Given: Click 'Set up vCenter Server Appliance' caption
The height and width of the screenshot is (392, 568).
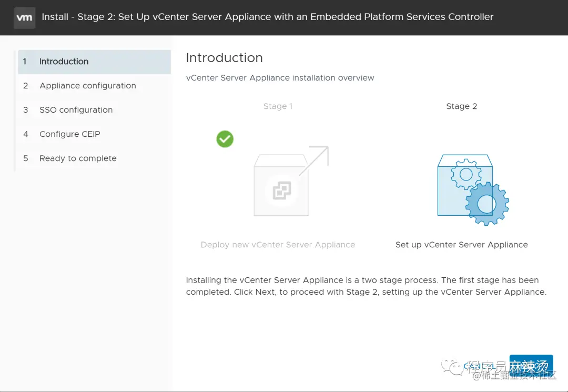Looking at the screenshot, I should coord(462,245).
